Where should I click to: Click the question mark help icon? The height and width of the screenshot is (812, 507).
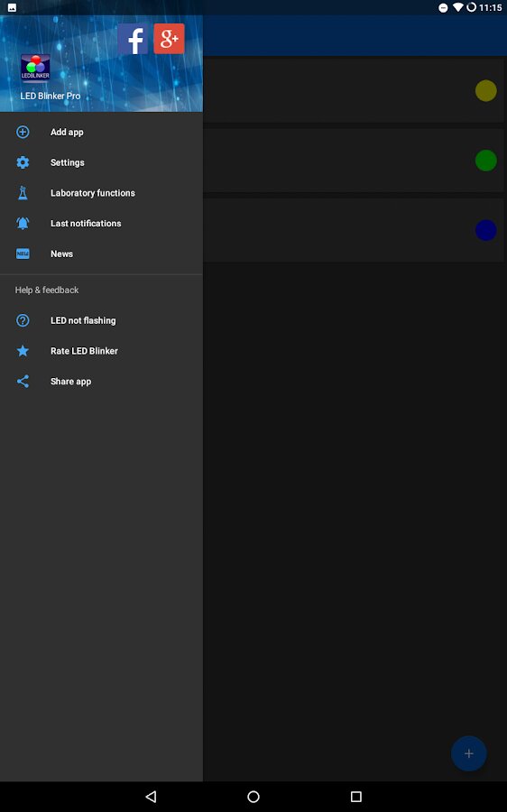click(x=23, y=320)
